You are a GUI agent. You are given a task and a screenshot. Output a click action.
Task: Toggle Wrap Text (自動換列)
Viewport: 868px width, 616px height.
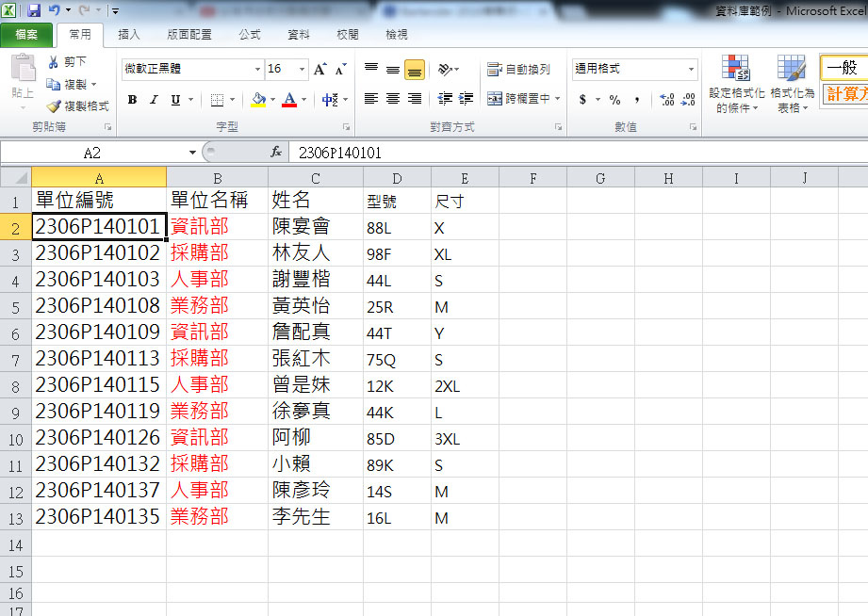[518, 69]
